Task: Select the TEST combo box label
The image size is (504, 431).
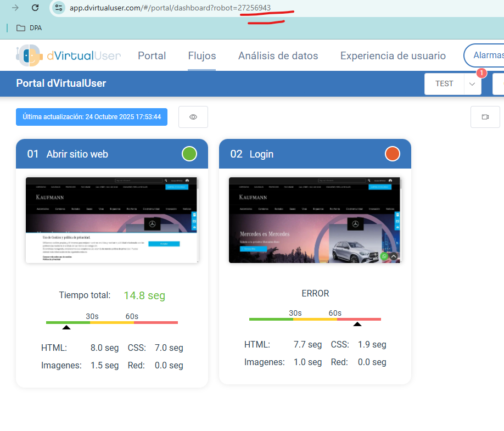Action: (444, 83)
